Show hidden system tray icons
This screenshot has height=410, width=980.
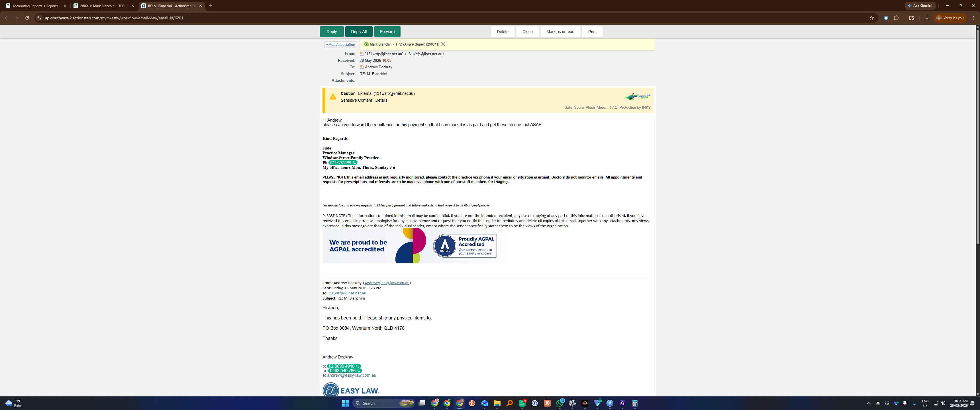pyautogui.click(x=869, y=403)
